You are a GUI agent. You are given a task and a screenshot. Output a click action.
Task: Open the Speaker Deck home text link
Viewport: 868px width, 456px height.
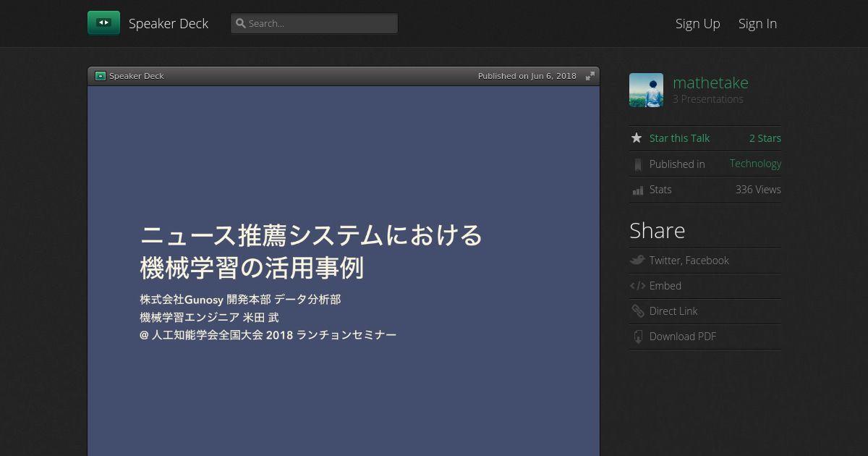point(169,23)
